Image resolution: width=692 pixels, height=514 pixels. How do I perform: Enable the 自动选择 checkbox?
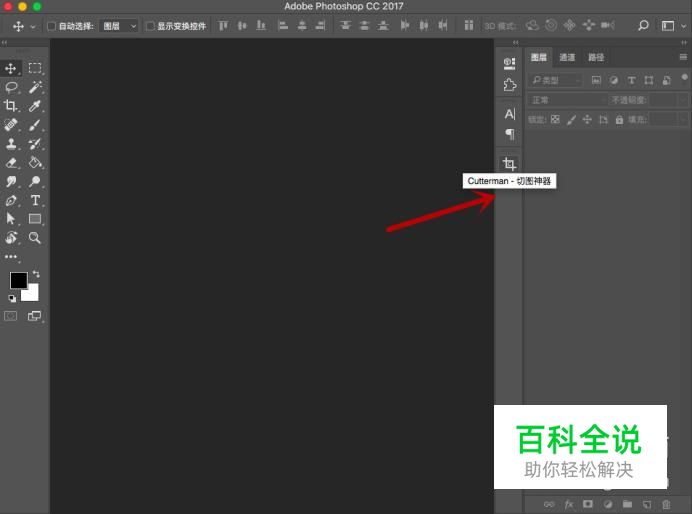52,26
